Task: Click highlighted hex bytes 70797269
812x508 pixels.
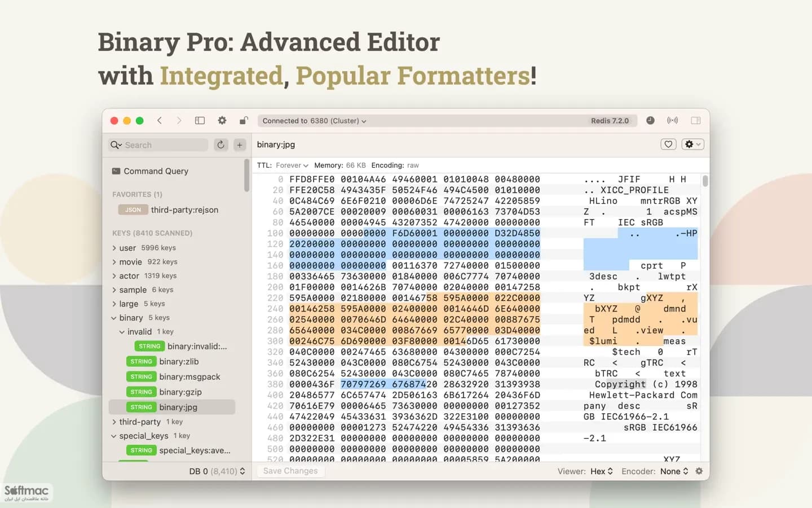Action: [363, 384]
